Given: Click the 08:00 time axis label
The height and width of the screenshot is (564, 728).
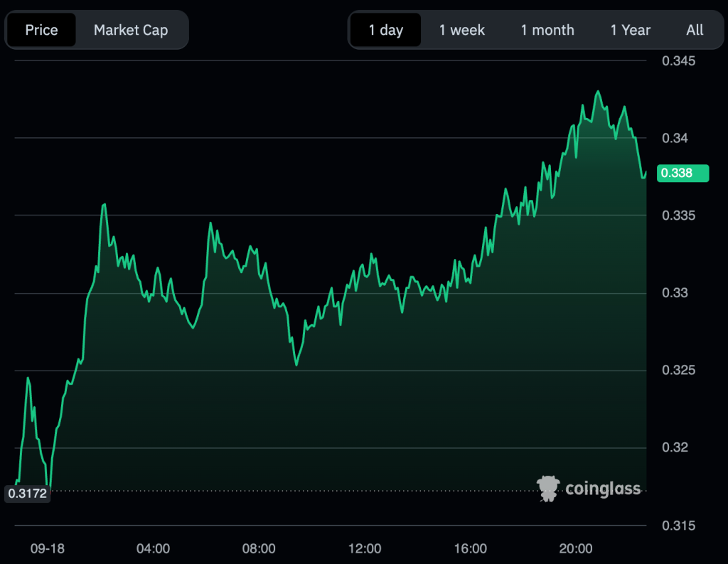Looking at the screenshot, I should (259, 548).
